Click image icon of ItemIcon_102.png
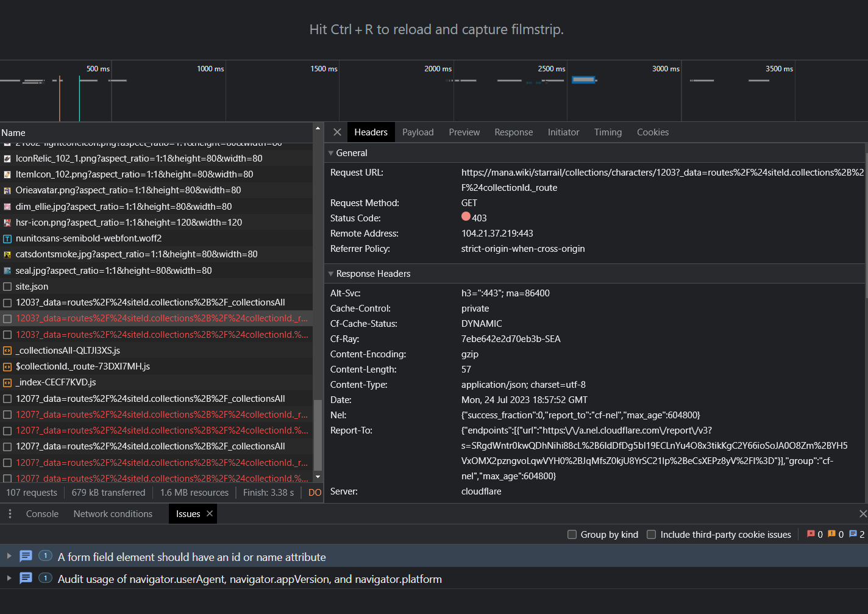The height and width of the screenshot is (614, 868). (x=7, y=174)
